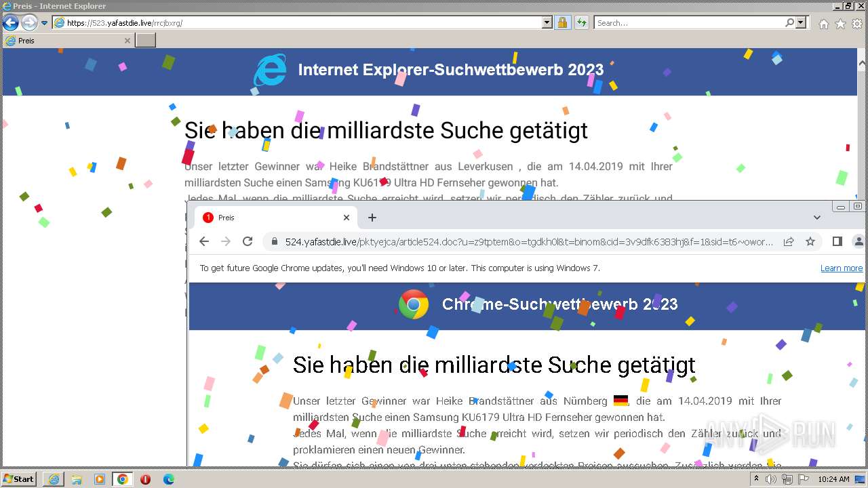Viewport: 868px width, 488px height.
Task: Open Internet Explorer from the taskbar
Action: click(x=54, y=479)
